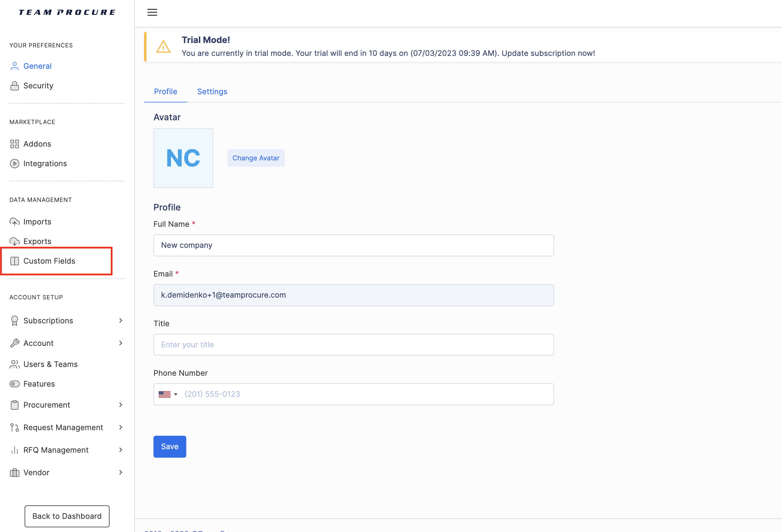Expand the Subscriptions chevron
The height and width of the screenshot is (532, 782).
click(x=121, y=320)
